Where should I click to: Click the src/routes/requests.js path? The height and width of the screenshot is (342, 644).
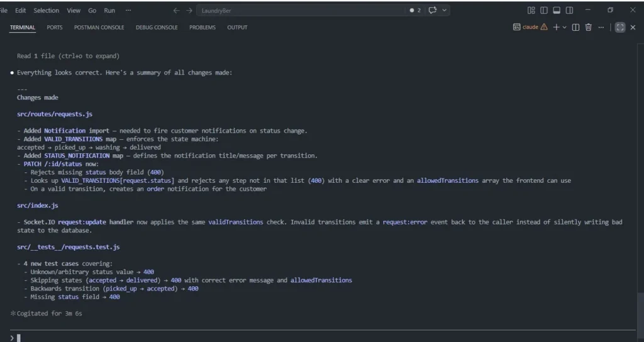pos(55,114)
